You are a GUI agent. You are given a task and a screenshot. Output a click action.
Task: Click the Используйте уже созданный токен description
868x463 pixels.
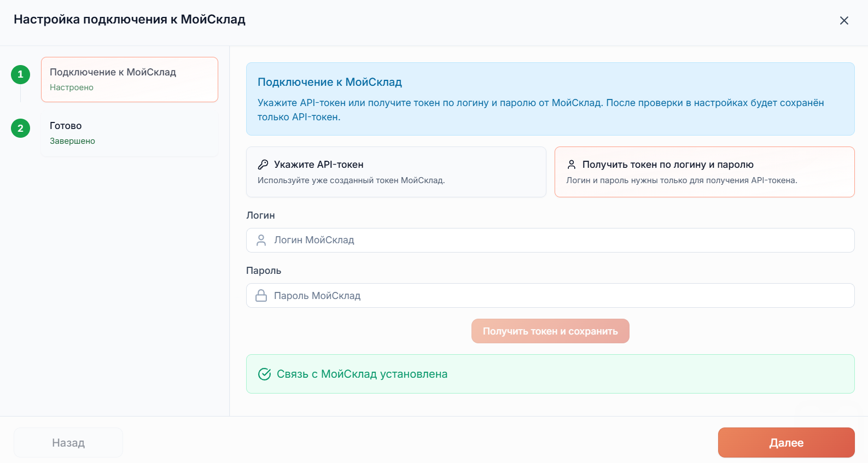tap(351, 180)
